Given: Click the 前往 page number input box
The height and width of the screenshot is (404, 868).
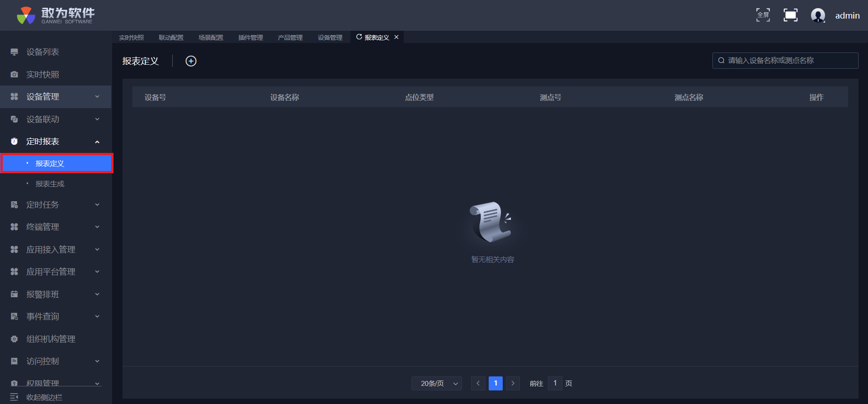Looking at the screenshot, I should [555, 383].
